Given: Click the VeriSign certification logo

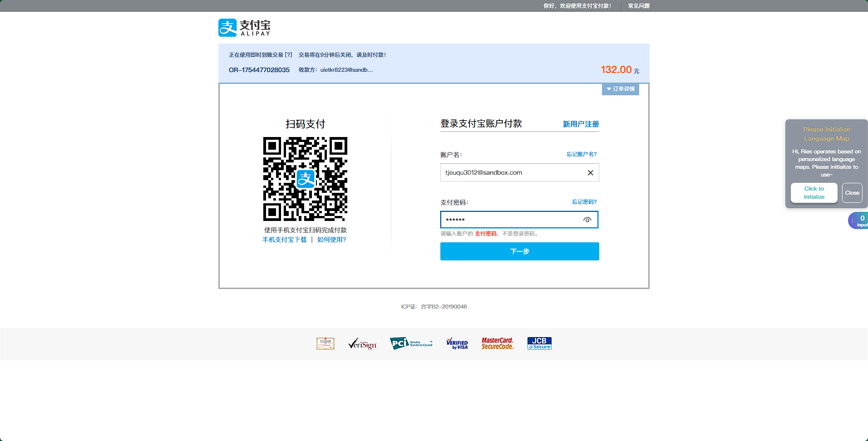Looking at the screenshot, I should point(362,344).
